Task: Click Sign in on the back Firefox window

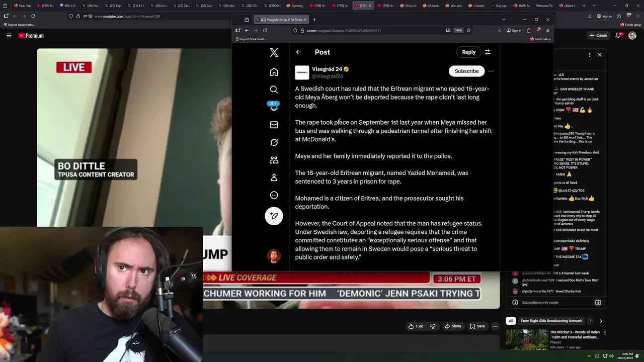Action: (605, 16)
